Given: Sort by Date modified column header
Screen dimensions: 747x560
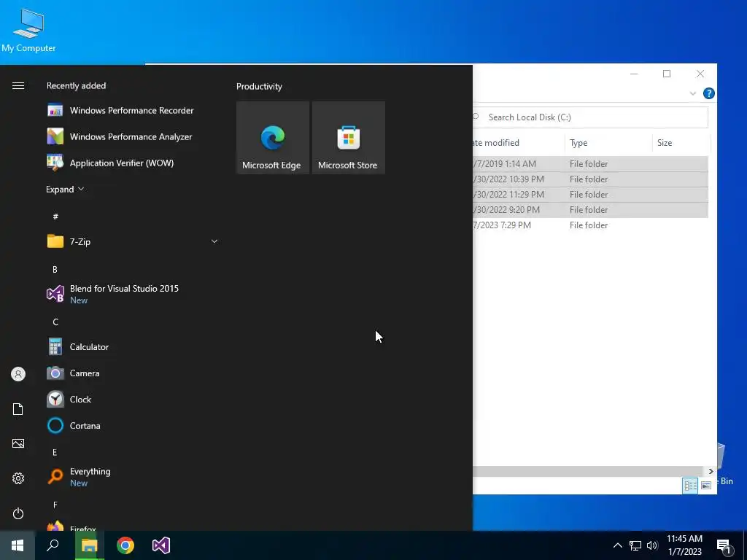Looking at the screenshot, I should point(519,143).
